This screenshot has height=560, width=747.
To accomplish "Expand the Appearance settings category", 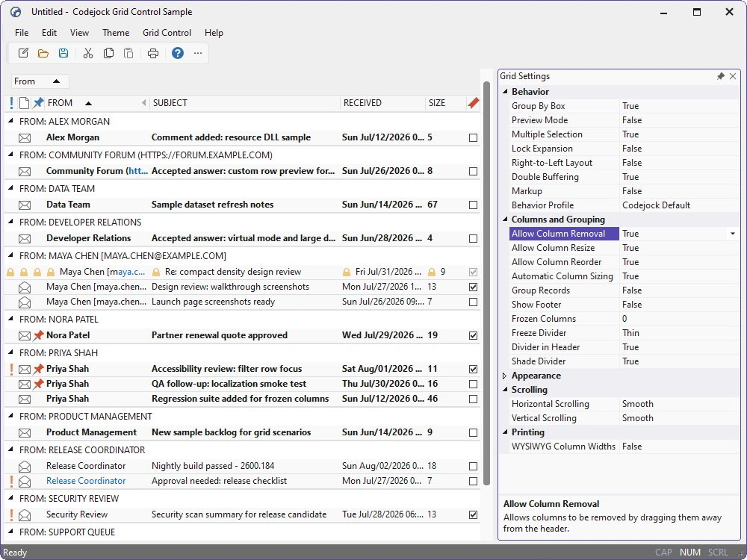I will [505, 376].
